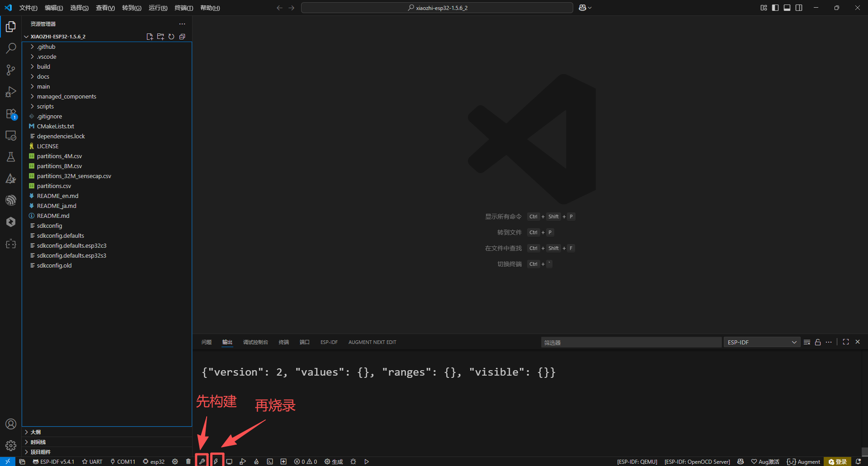Viewport: 868px width, 466px height.
Task: Open the 查看(V) menu
Action: point(105,8)
